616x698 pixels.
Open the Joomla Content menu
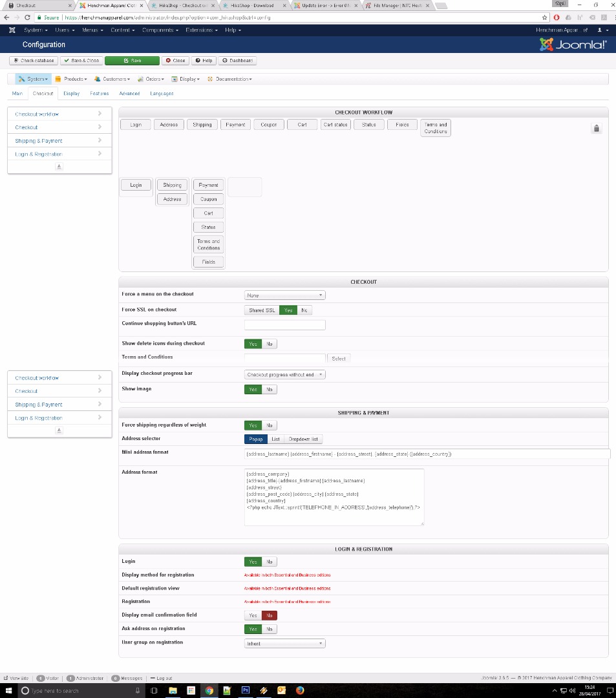click(x=122, y=30)
